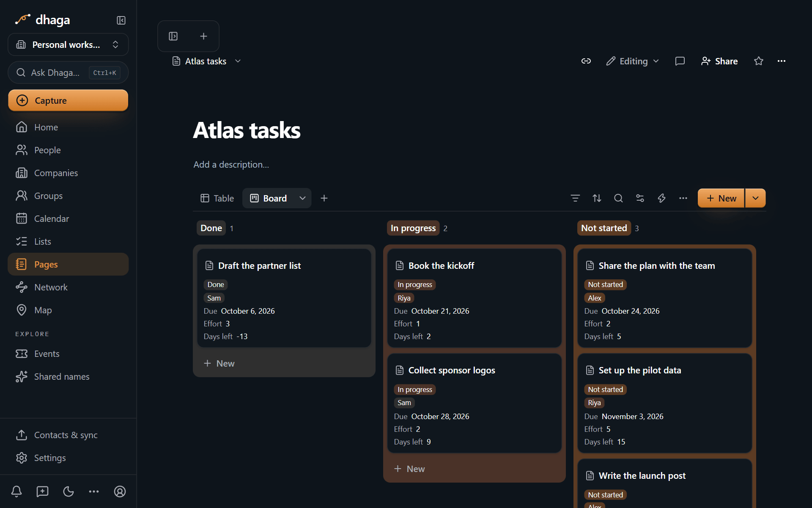This screenshot has height=508, width=812.
Task: Open Shared names under Explore
Action: (x=68, y=376)
